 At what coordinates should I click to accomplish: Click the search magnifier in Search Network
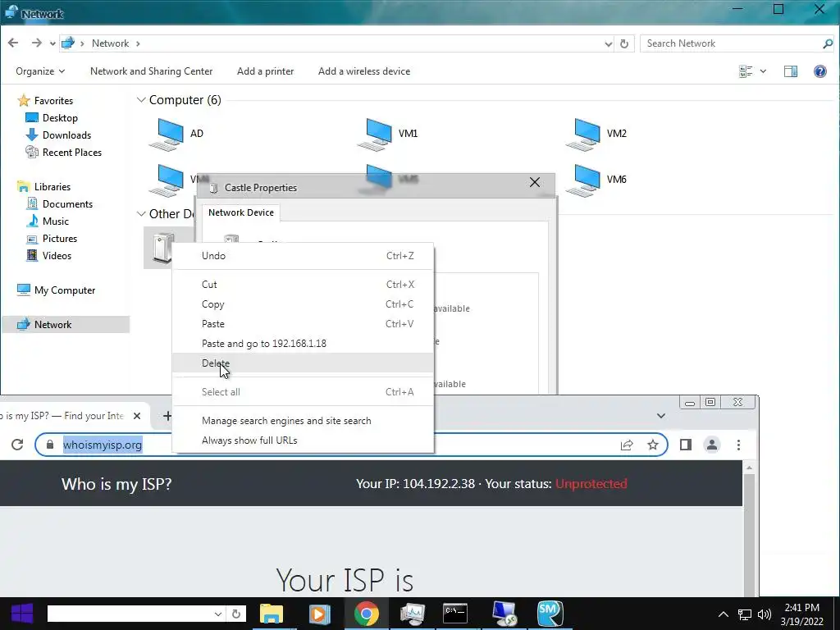tap(828, 43)
